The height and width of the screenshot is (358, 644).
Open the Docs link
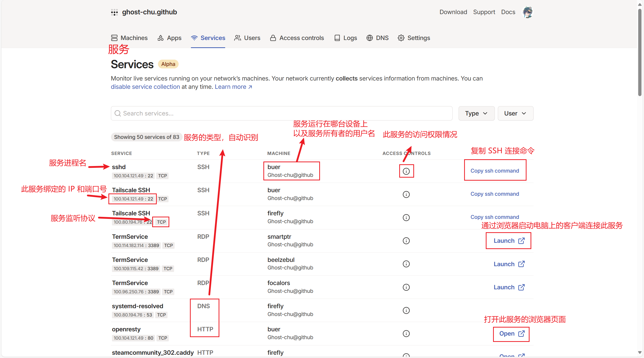508,12
